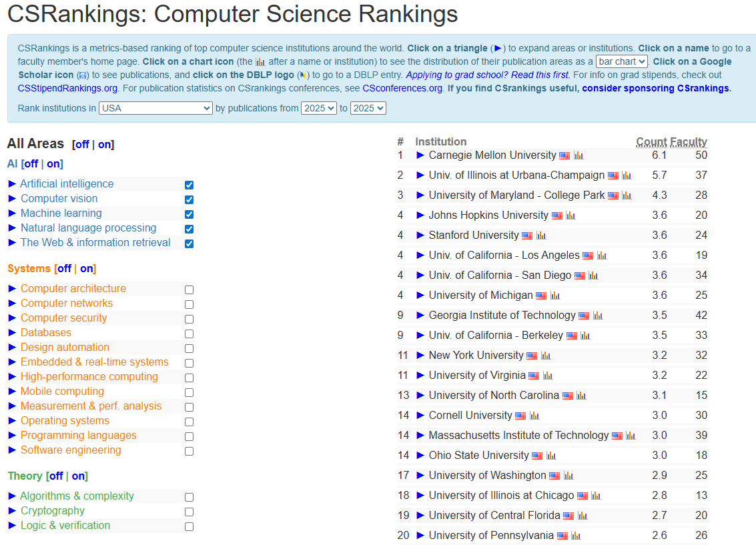Enable the Computer security checkbox
The image size is (756, 545).
[190, 319]
